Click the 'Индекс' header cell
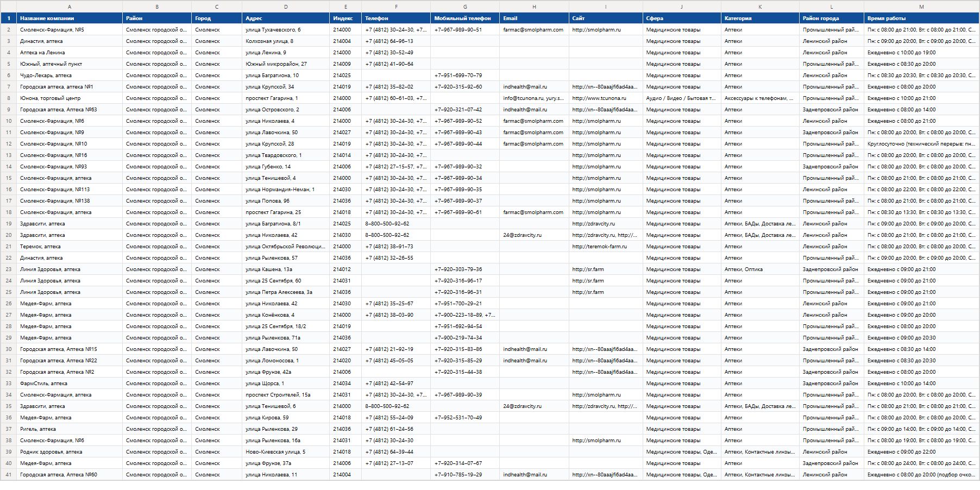This screenshot has width=980, height=490. (345, 18)
